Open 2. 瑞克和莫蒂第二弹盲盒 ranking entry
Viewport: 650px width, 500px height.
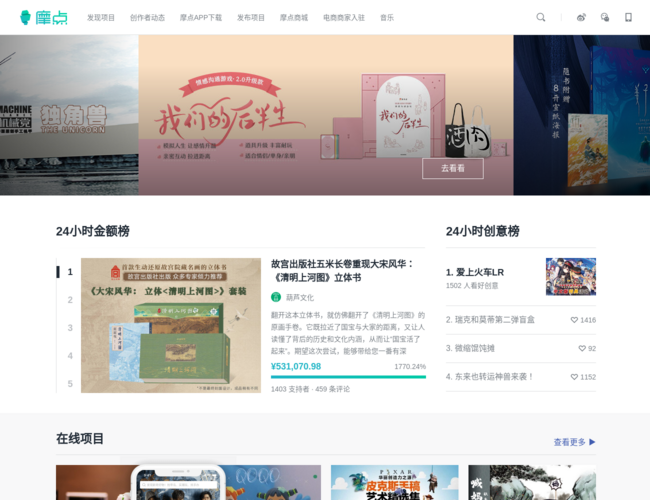[490, 320]
